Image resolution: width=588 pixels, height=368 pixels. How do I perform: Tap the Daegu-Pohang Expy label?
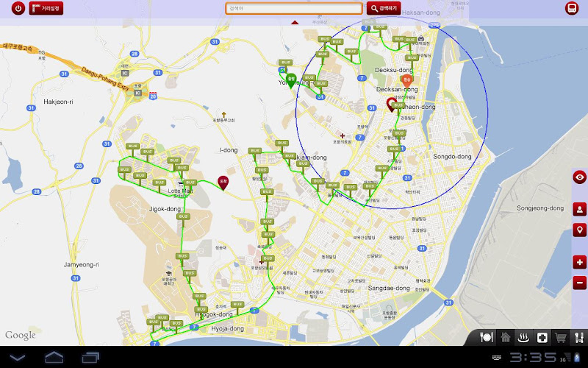tap(105, 78)
